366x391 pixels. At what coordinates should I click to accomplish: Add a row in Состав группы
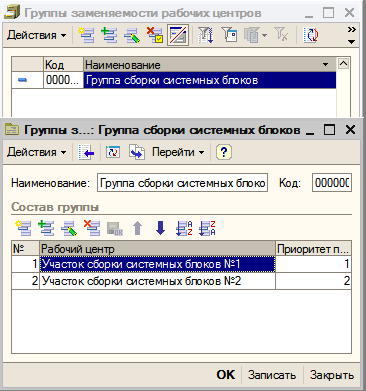click(23, 228)
